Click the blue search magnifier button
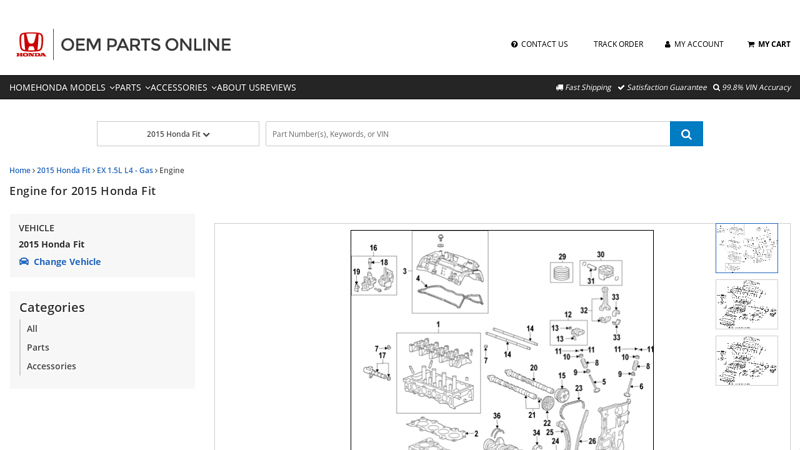Image resolution: width=800 pixels, height=450 pixels. coord(686,134)
